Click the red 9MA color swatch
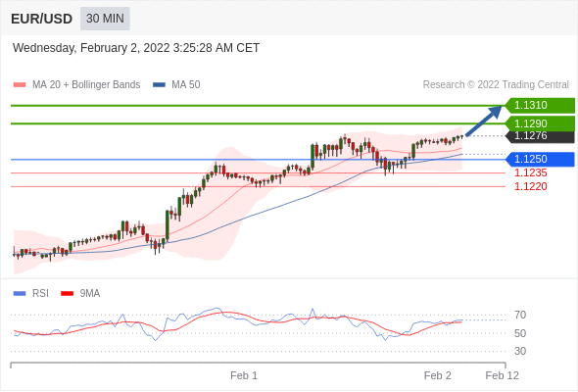 67,294
